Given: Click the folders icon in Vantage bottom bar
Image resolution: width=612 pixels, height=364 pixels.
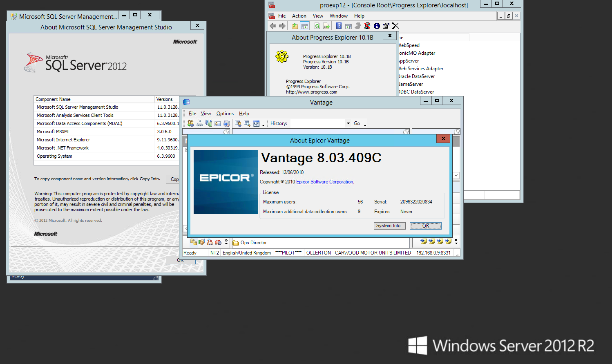Looking at the screenshot, I should coord(194,242).
